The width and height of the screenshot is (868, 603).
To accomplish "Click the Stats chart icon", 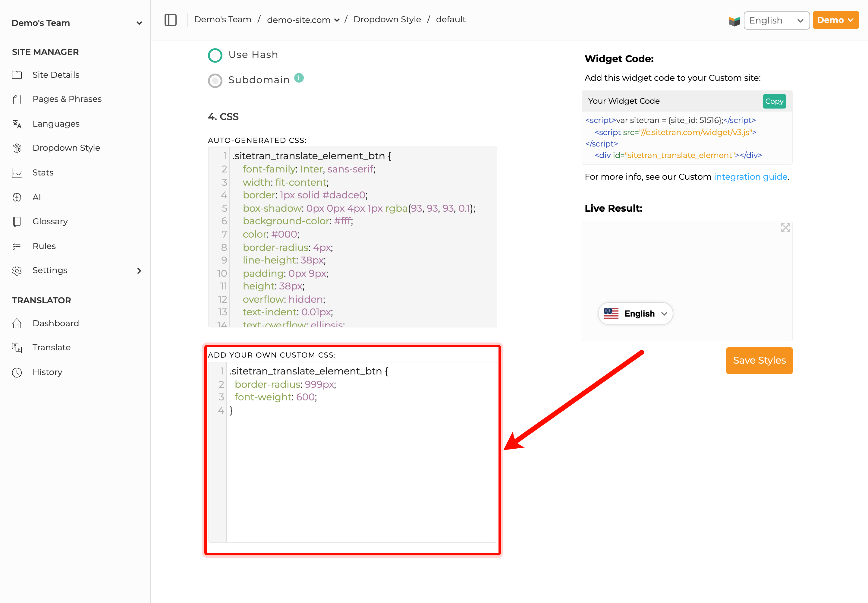I will coord(17,173).
